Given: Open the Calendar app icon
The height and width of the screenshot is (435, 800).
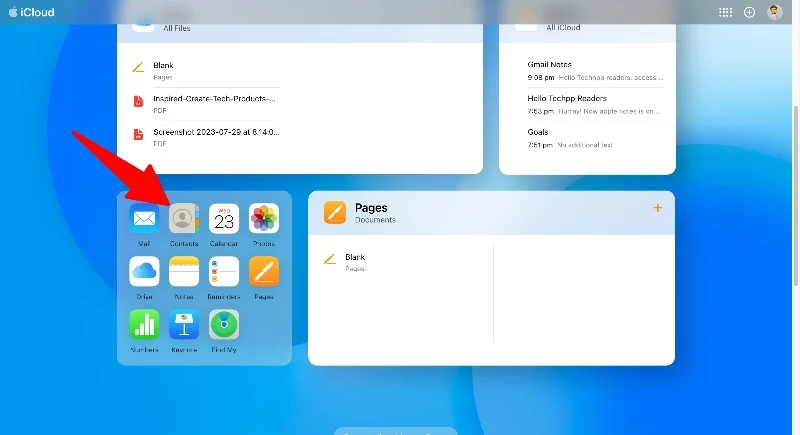Looking at the screenshot, I should coord(223,218).
